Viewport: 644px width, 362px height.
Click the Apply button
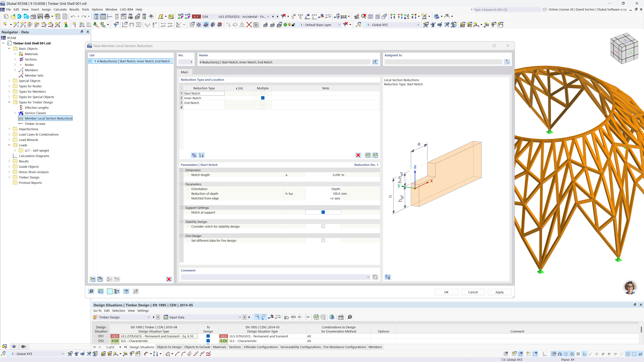[x=499, y=292]
